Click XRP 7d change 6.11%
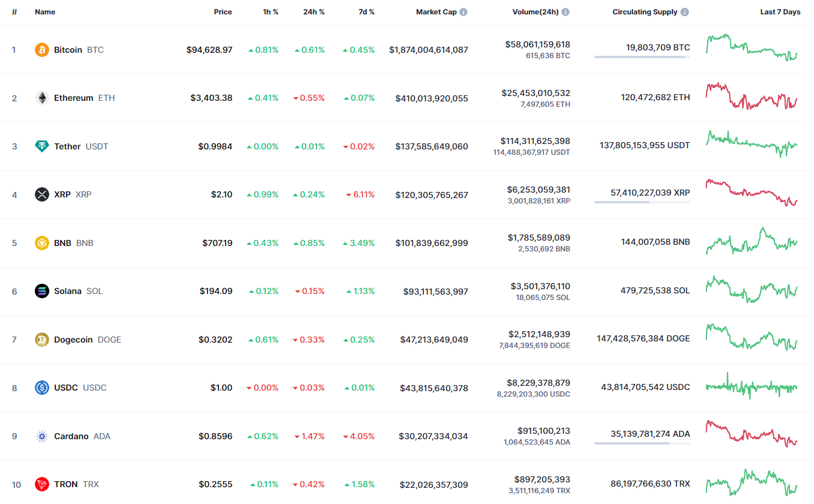The image size is (814, 504). [360, 194]
